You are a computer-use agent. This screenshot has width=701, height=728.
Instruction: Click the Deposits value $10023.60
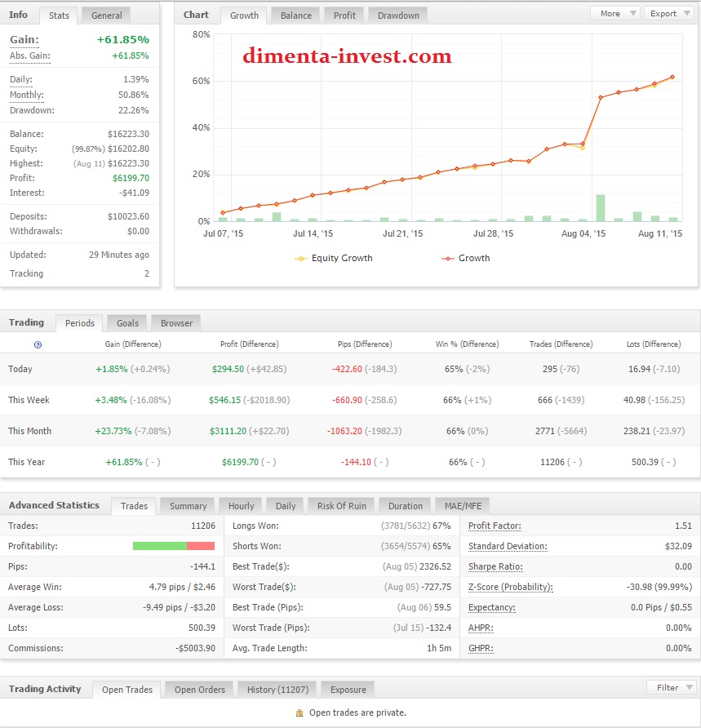129,217
